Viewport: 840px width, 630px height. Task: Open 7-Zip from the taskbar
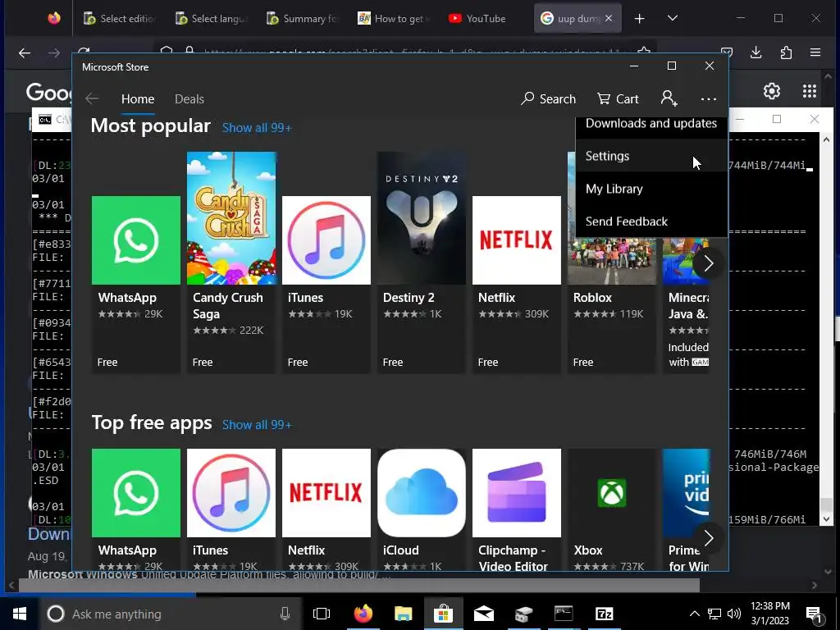(x=604, y=614)
